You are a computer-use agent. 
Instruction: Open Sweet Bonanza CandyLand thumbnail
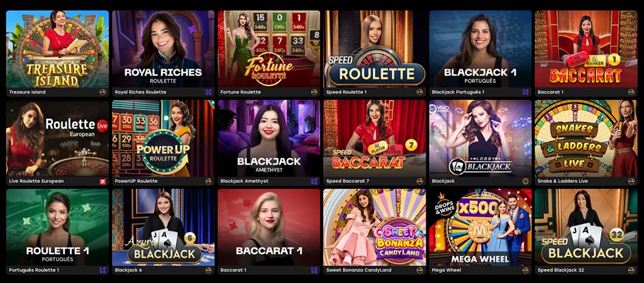(375, 227)
